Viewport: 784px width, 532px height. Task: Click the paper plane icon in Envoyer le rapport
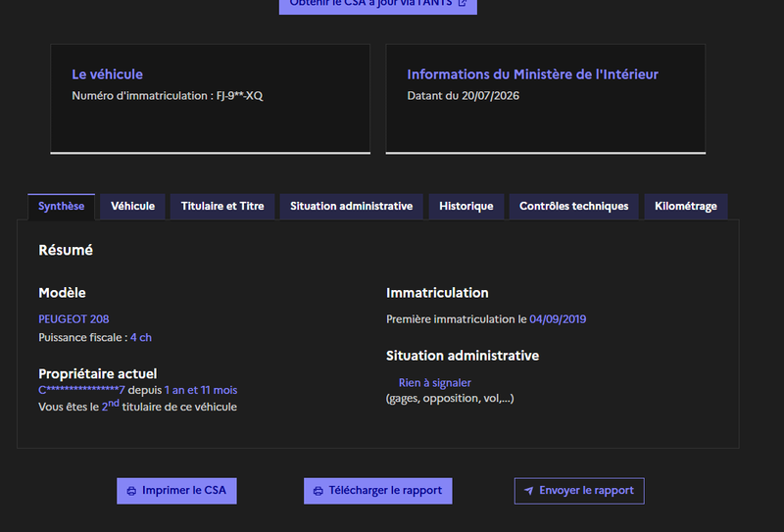(528, 491)
